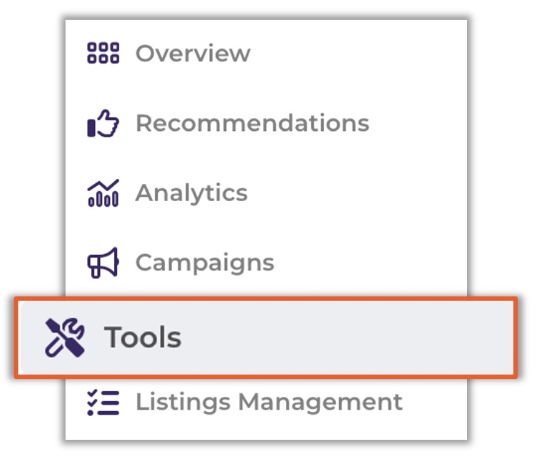Image resolution: width=538 pixels, height=462 pixels.
Task: Select the Recommendations menu label
Action: (252, 123)
